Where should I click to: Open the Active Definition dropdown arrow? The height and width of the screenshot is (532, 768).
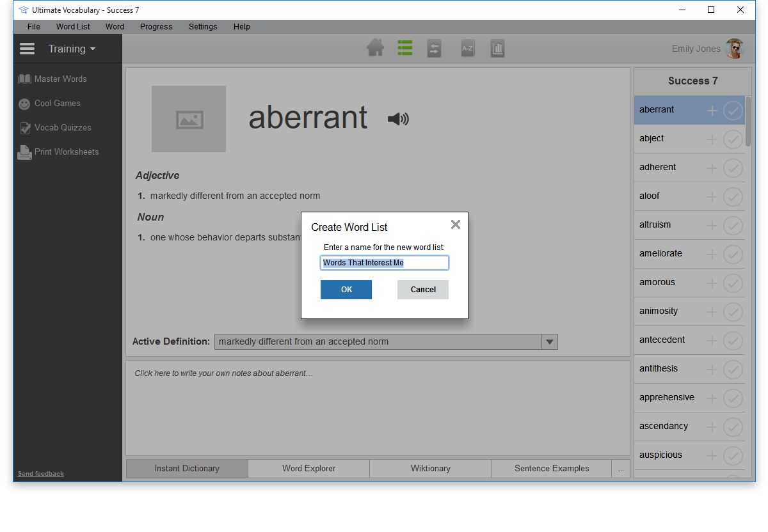click(549, 342)
